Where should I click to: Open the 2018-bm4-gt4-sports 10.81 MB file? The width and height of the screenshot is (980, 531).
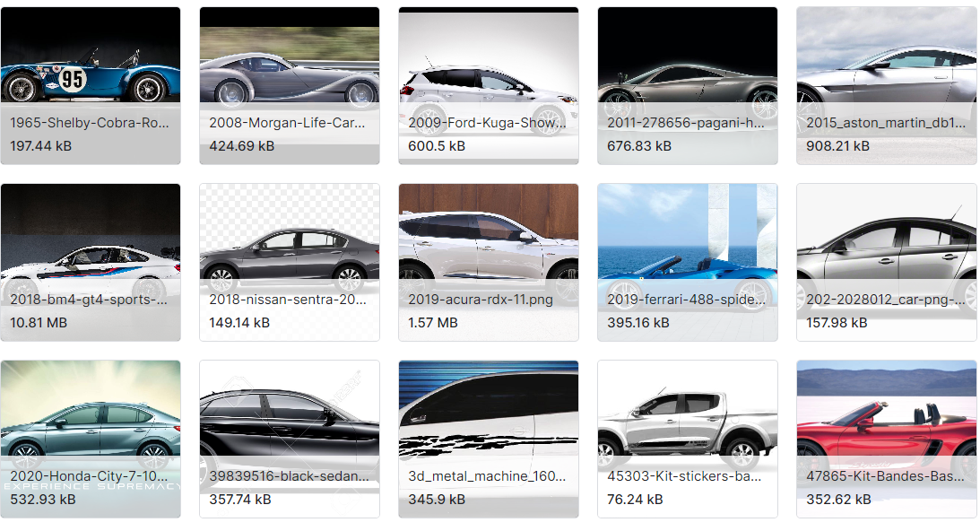point(90,238)
